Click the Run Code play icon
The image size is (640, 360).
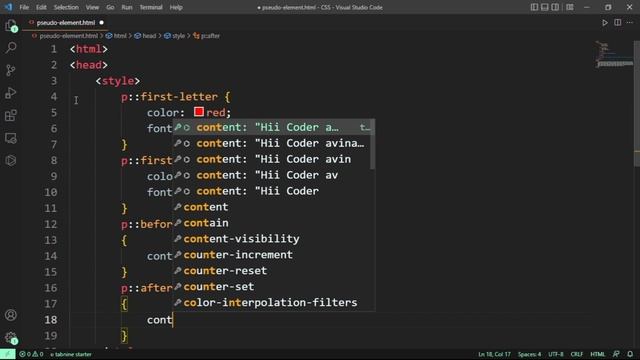click(x=605, y=23)
